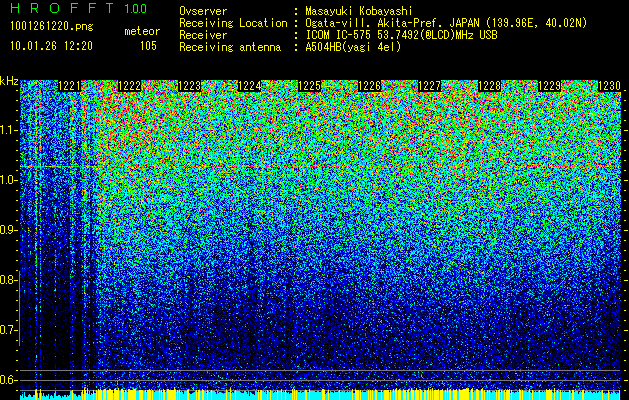Click the version number 1.0.0
The height and width of the screenshot is (400, 629).
pos(136,9)
